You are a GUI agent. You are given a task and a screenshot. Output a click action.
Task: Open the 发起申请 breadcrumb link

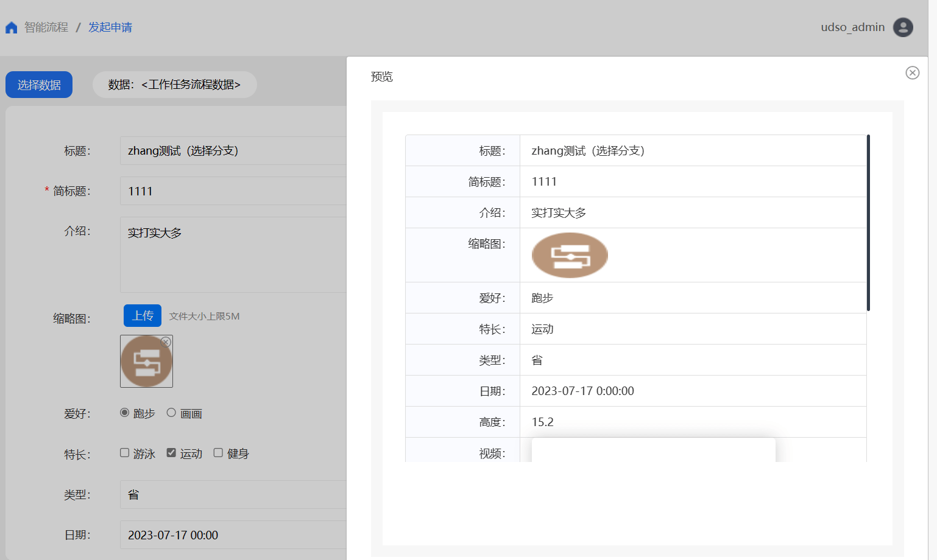(x=110, y=27)
